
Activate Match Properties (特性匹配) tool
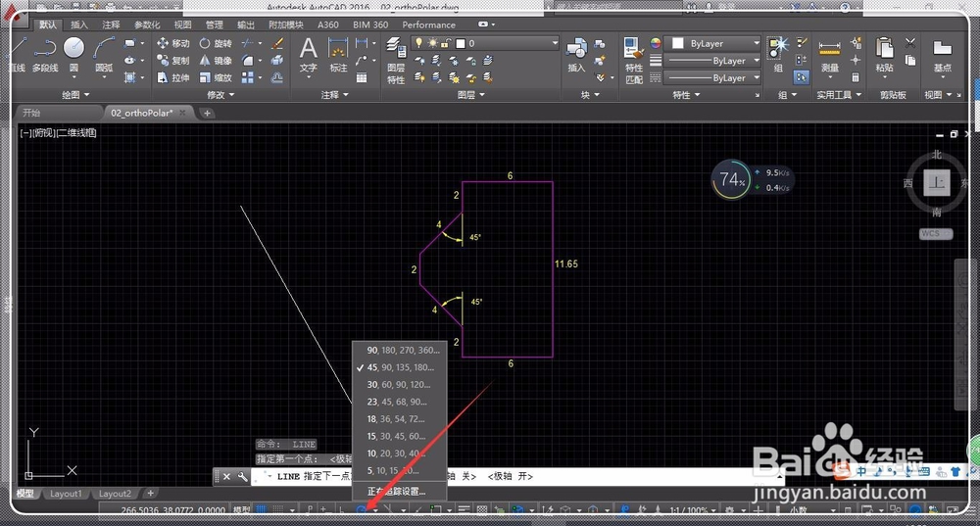coord(633,60)
